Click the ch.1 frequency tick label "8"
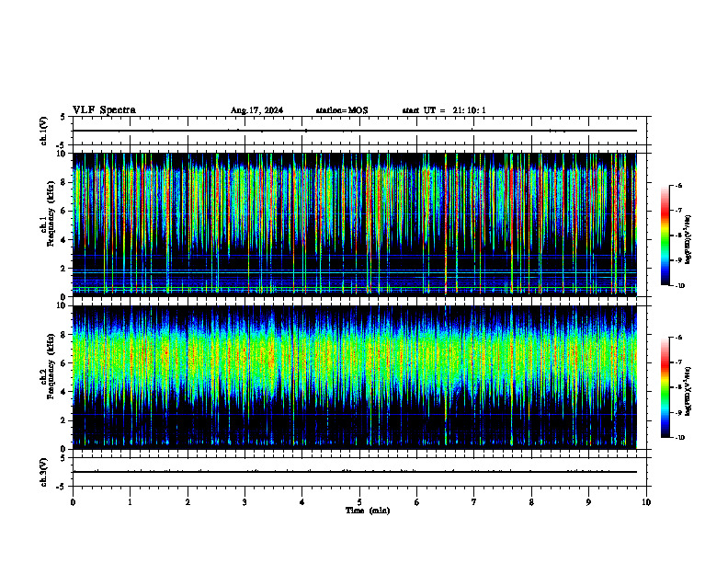Image resolution: width=728 pixels, height=563 pixels. pyautogui.click(x=64, y=182)
